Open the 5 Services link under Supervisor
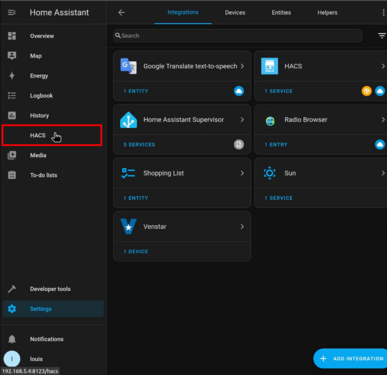This screenshot has height=375, width=387. tap(139, 145)
